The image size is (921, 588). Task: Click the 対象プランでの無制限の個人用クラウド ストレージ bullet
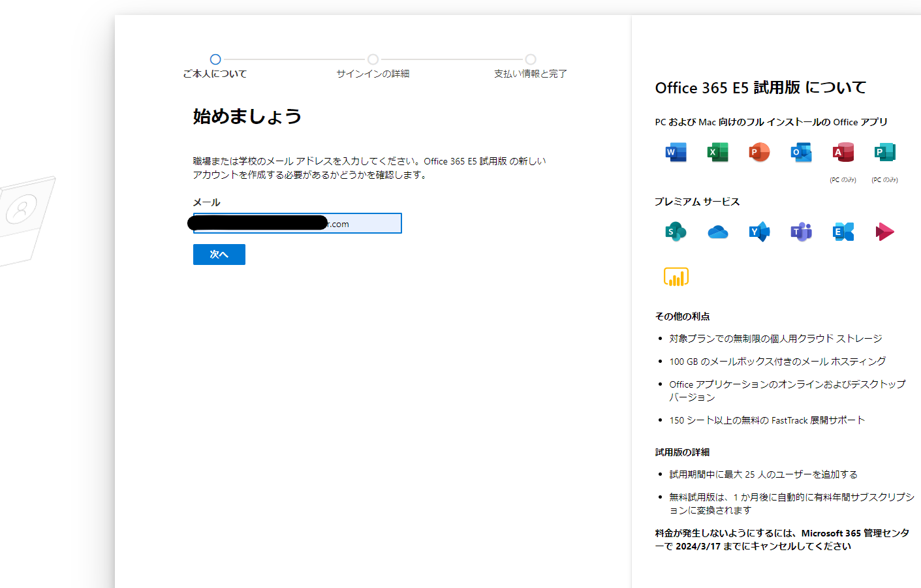(x=775, y=338)
